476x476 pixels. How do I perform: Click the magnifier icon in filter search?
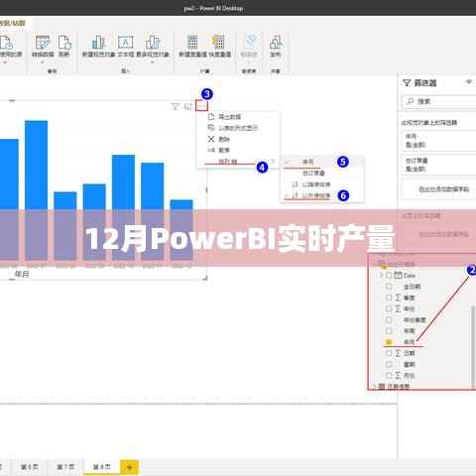click(x=411, y=101)
